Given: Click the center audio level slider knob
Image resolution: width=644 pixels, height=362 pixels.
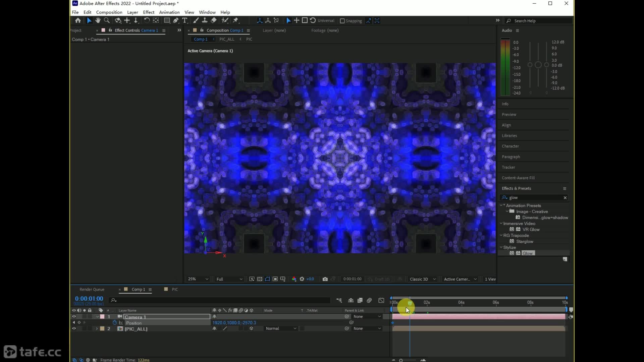Looking at the screenshot, I should point(538,65).
